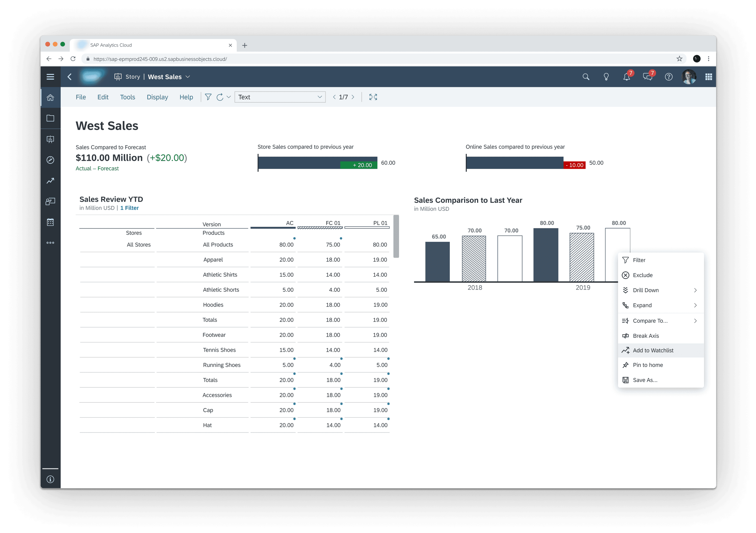Choose Filter in the context menu
Screen dimensions: 756x533
tap(661, 260)
